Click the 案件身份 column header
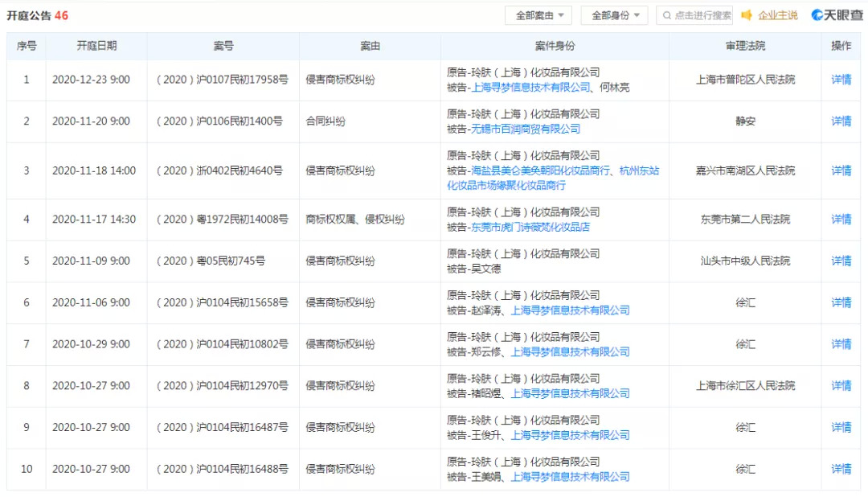This screenshot has width=868, height=497. click(x=555, y=46)
